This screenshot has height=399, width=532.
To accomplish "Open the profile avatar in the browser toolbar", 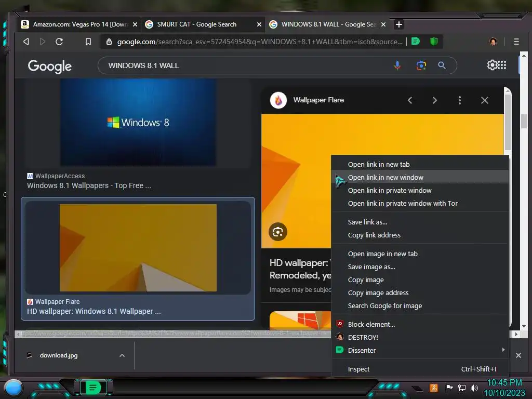I will click(493, 42).
